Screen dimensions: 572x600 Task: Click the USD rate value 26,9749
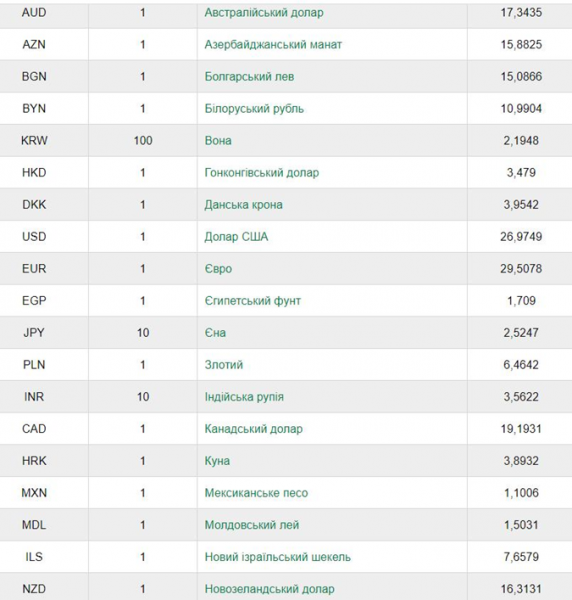coord(521,237)
